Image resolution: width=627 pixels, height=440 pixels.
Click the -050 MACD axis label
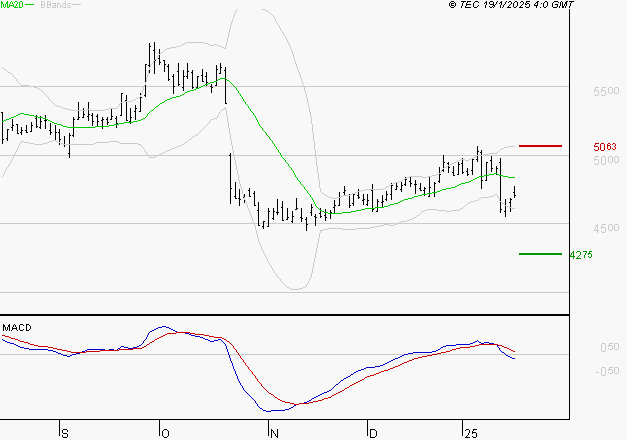(607, 371)
